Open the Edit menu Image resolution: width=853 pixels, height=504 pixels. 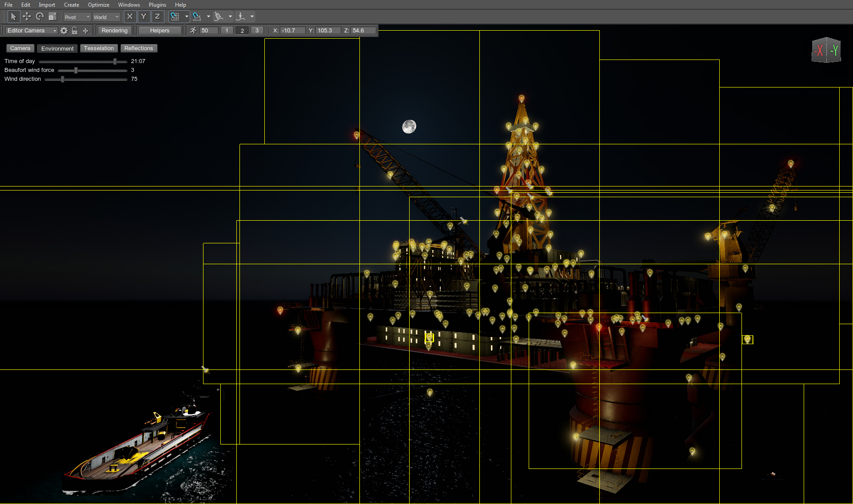pos(26,5)
